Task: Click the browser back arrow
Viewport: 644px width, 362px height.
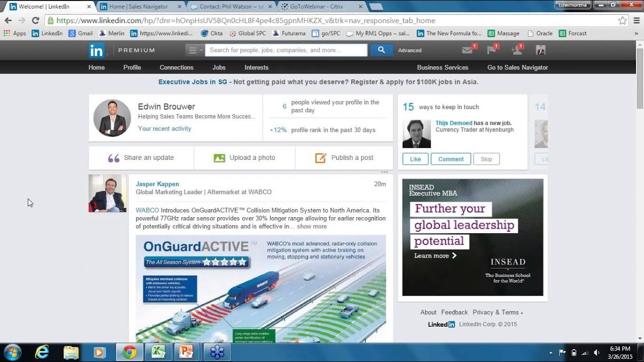Action: 8,21
